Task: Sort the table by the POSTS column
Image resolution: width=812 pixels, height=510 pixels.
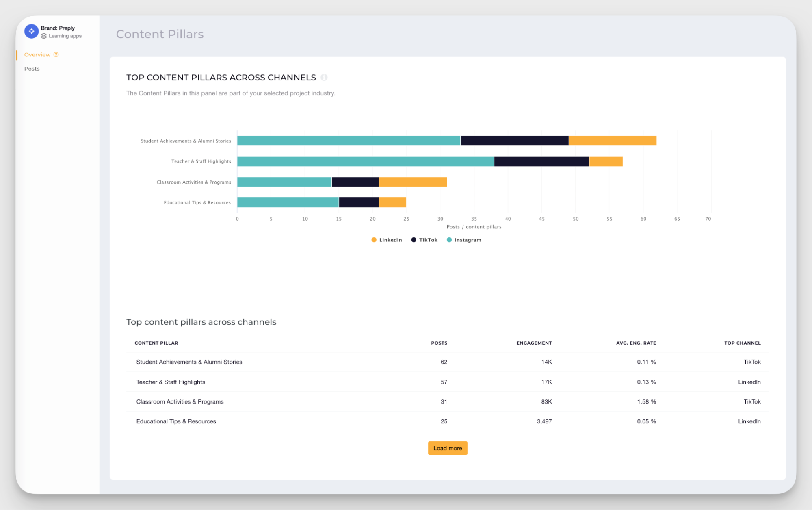Action: point(439,343)
